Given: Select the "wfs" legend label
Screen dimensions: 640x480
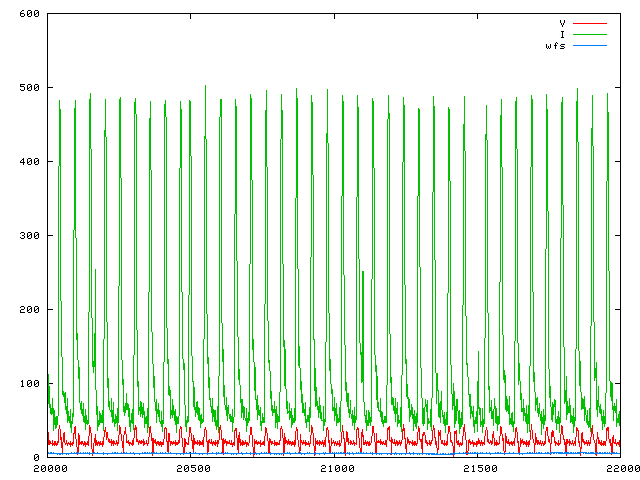Looking at the screenshot, I should [556, 46].
